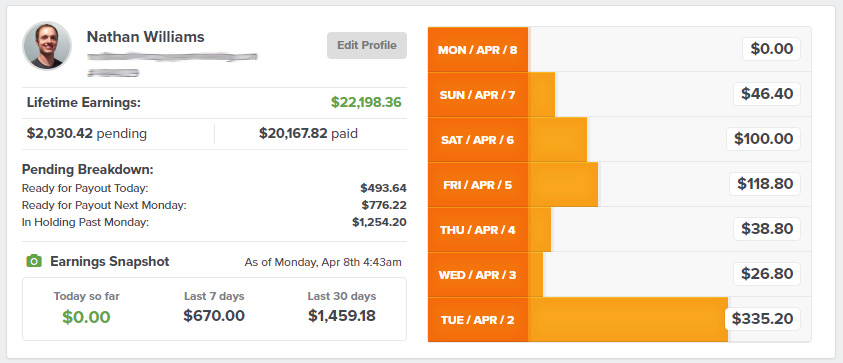
Task: Select the Today so far $0.00 stat
Action: point(86,309)
